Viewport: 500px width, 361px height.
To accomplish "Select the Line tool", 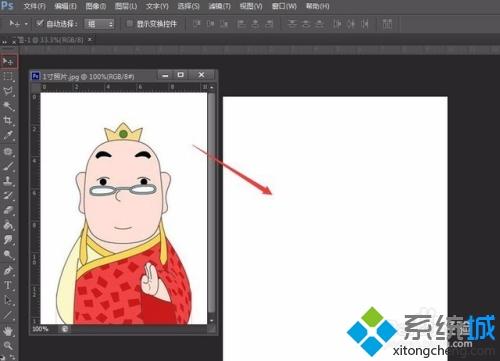I will pos(8,315).
